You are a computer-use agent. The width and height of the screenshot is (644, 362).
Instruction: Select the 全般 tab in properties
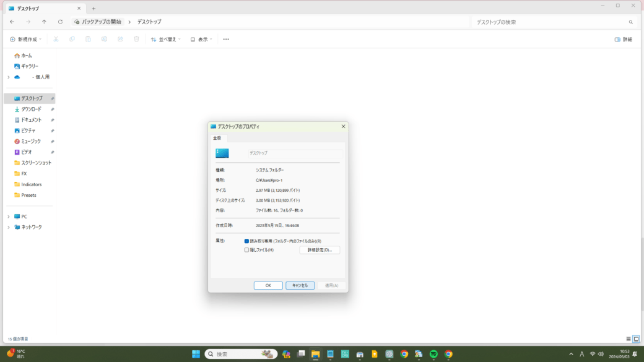[217, 138]
